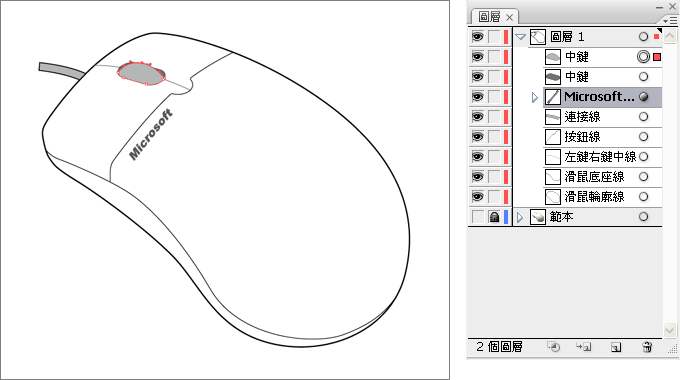Hide the 連接線 layer with eye icon
This screenshot has width=680, height=380.
pyautogui.click(x=477, y=117)
